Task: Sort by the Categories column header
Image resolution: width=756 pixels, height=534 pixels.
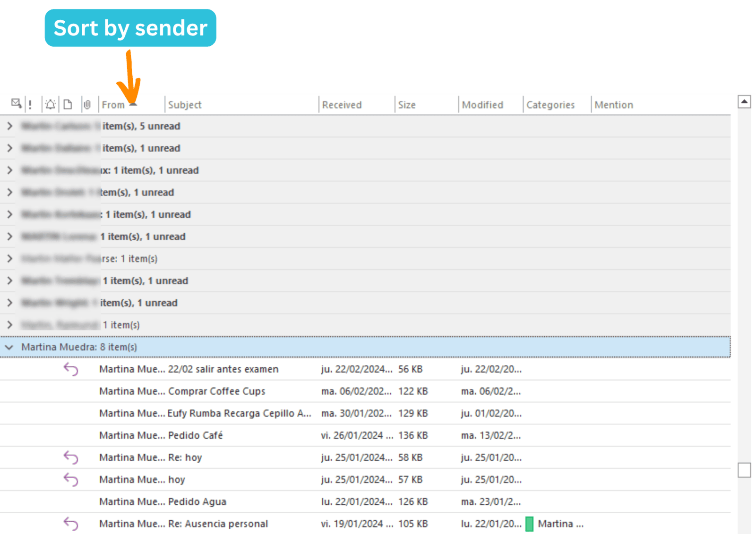Action: coord(550,105)
